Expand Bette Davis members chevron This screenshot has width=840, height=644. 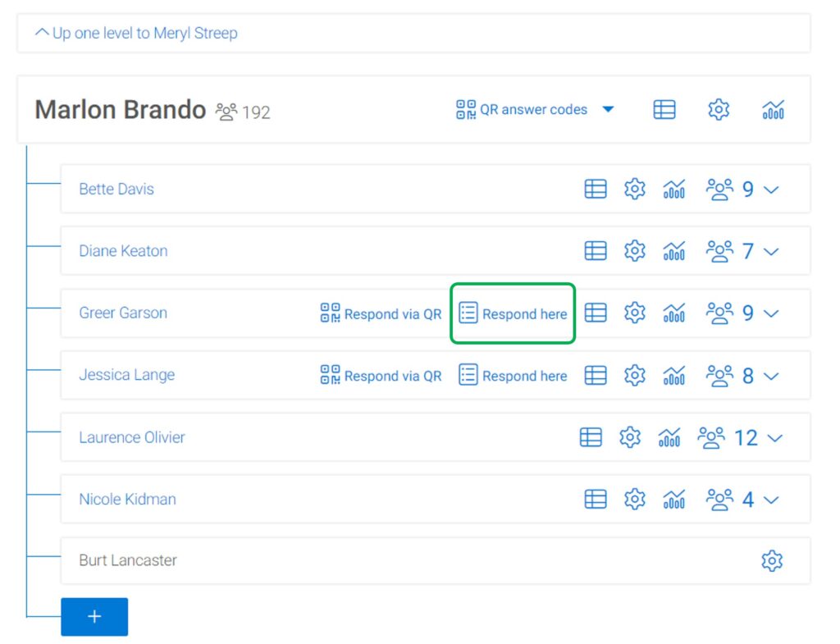771,190
